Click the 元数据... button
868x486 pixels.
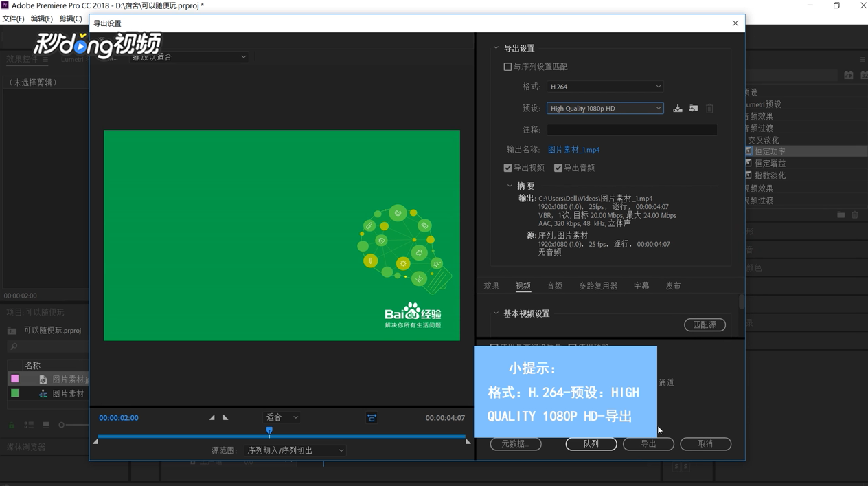click(516, 444)
